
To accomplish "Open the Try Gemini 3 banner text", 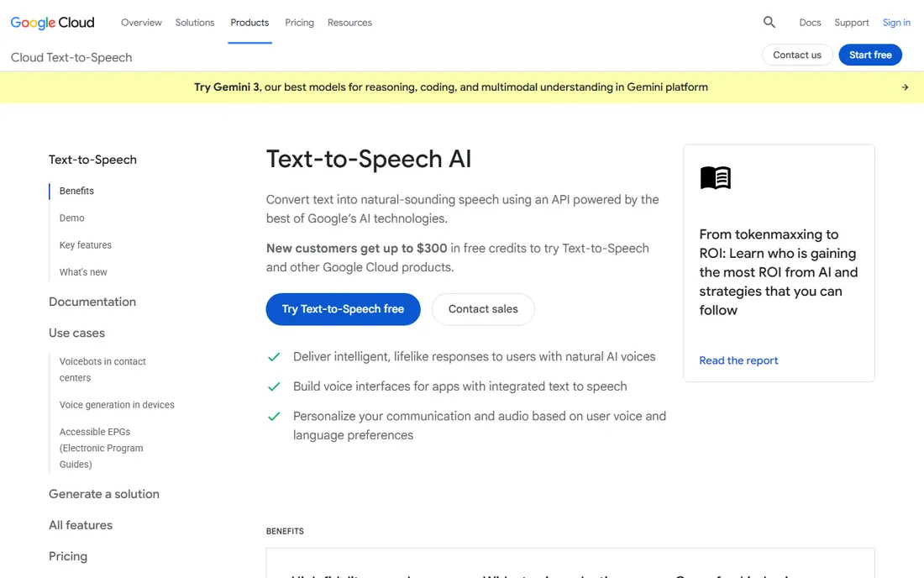I will tap(451, 87).
